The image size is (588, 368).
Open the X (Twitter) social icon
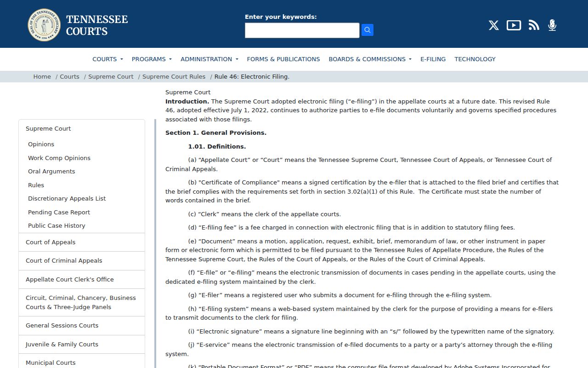(x=494, y=25)
